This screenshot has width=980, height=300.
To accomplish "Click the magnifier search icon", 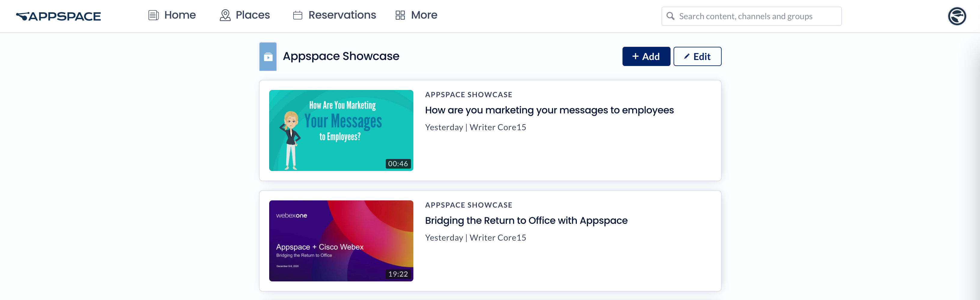I will [670, 16].
